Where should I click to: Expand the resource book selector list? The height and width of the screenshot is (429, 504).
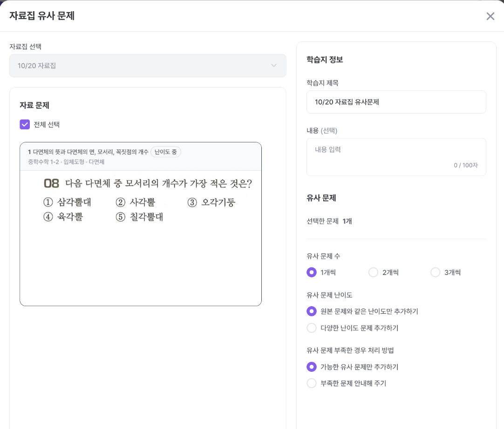click(x=148, y=66)
